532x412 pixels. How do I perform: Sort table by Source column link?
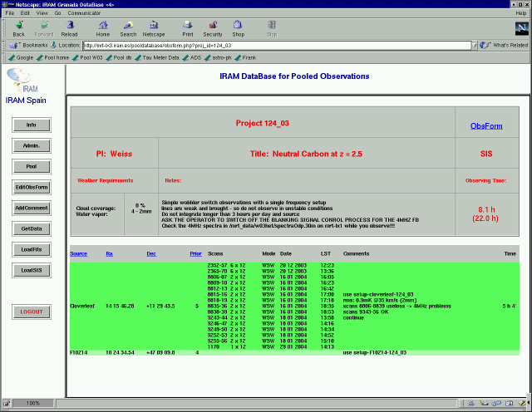[78, 253]
